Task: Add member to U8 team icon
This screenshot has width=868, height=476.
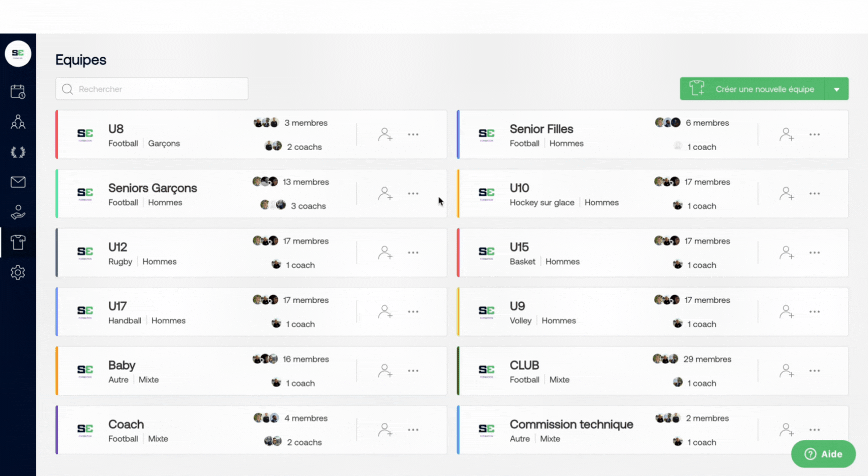Action: tap(385, 135)
